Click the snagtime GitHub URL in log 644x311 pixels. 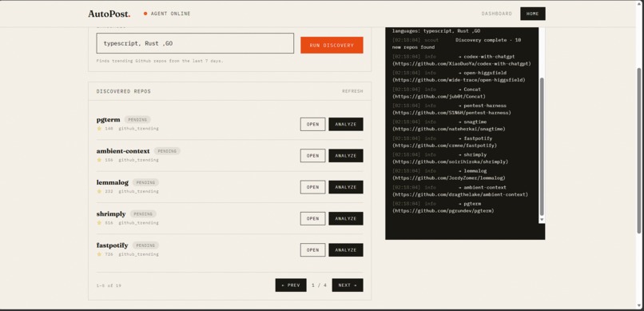click(x=449, y=129)
